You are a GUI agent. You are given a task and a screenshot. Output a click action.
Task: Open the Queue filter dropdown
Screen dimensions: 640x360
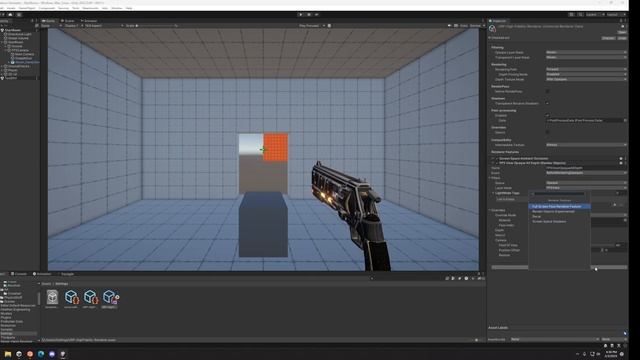point(586,183)
